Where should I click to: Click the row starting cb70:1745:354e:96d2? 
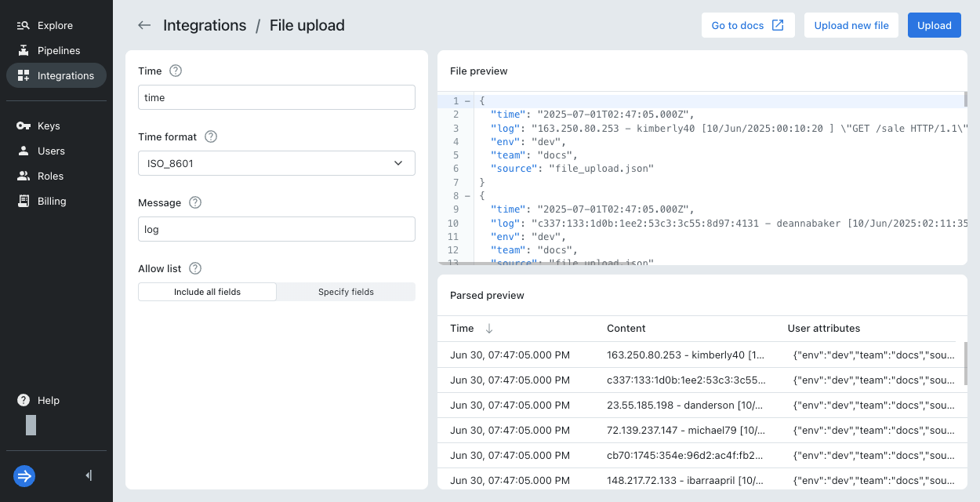(696, 455)
